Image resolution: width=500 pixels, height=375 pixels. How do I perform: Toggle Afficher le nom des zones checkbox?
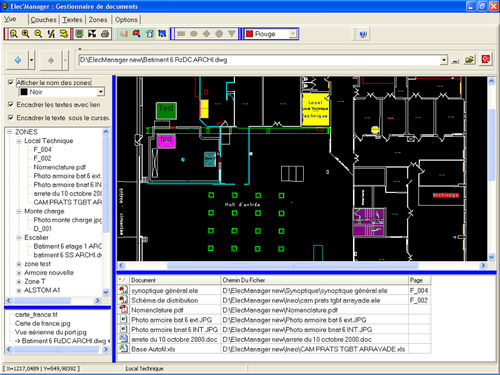pos(11,82)
